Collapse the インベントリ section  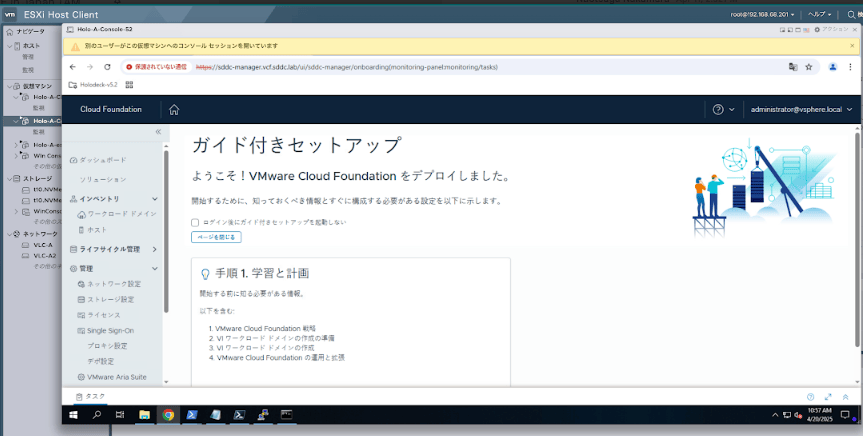(x=155, y=199)
